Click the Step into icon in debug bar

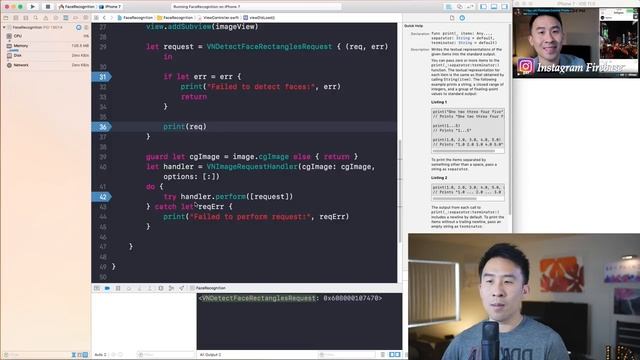[139, 288]
